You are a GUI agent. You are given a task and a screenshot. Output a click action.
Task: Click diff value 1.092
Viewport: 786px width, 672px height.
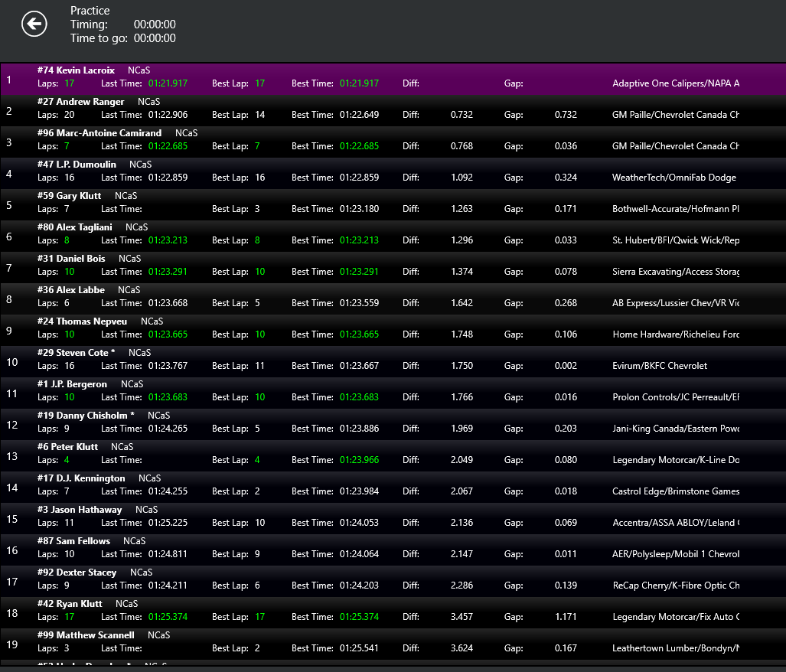pos(461,178)
